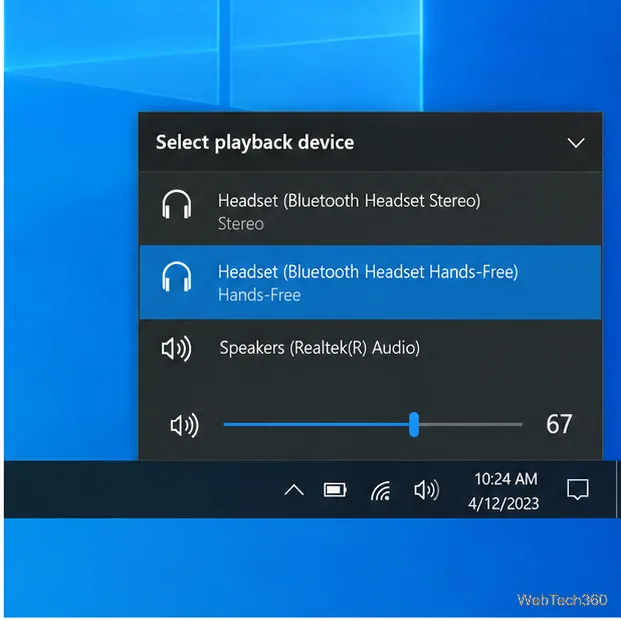Screen dimensions: 621x621
Task: Click the Show desktop sliver
Action: click(x=618, y=490)
